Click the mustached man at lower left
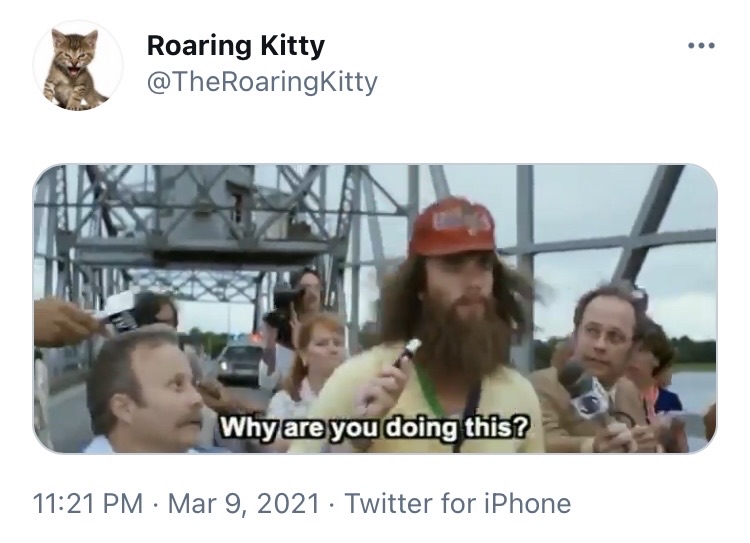This screenshot has width=750, height=543. 146,390
